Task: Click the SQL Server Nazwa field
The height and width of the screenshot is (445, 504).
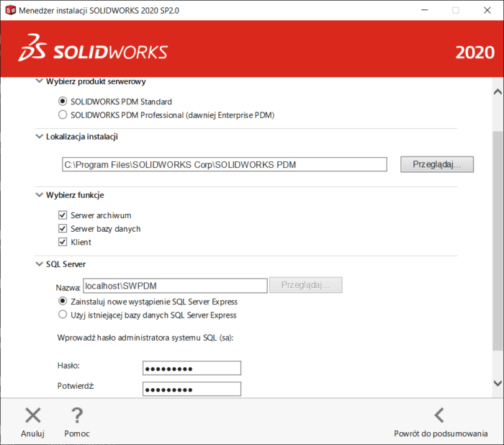Action: click(x=175, y=286)
